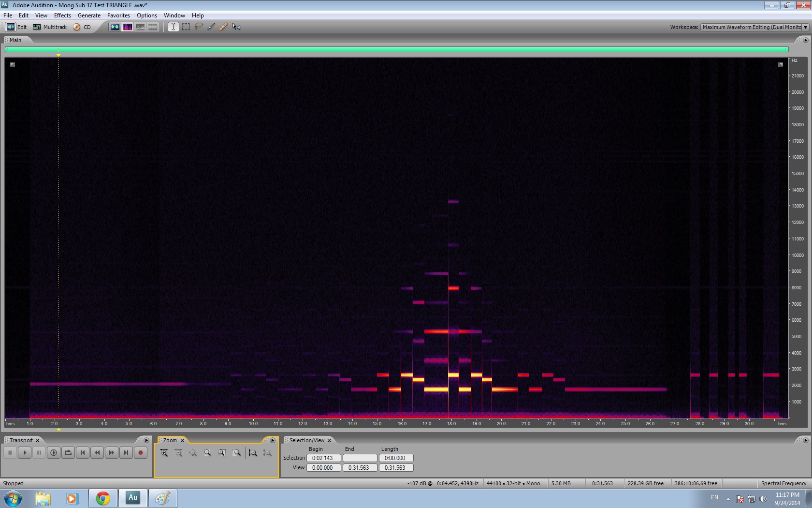The height and width of the screenshot is (508, 812).
Task: Switch to Multitrack view
Action: point(50,27)
